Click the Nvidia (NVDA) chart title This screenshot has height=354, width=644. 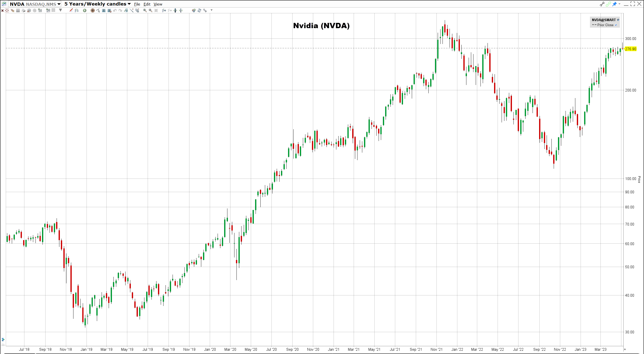click(321, 26)
